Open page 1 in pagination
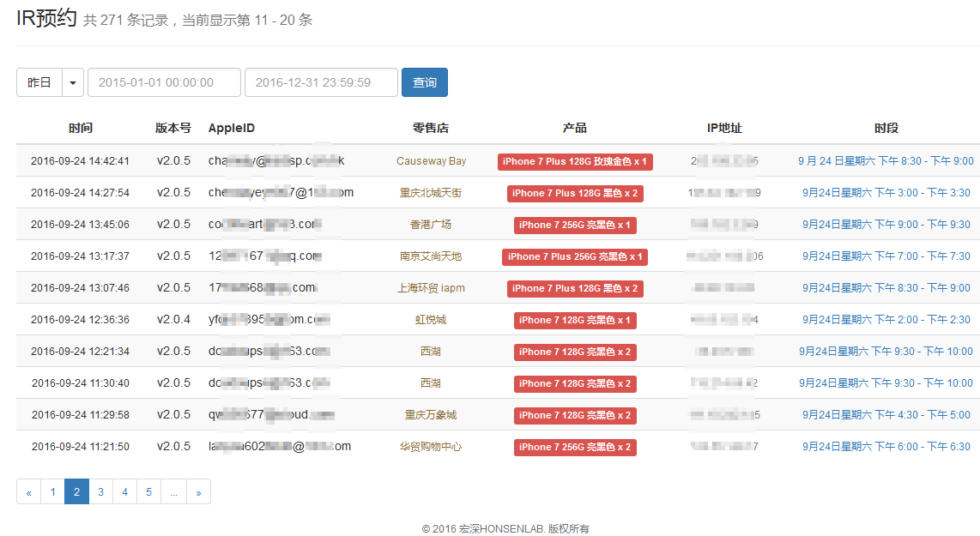 pos(53,492)
